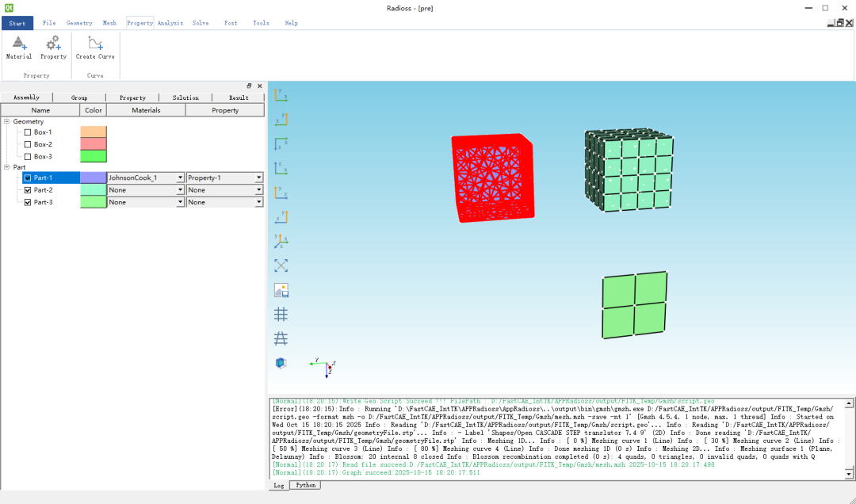
Task: Click Part-3 light green color swatch
Action: coord(94,202)
